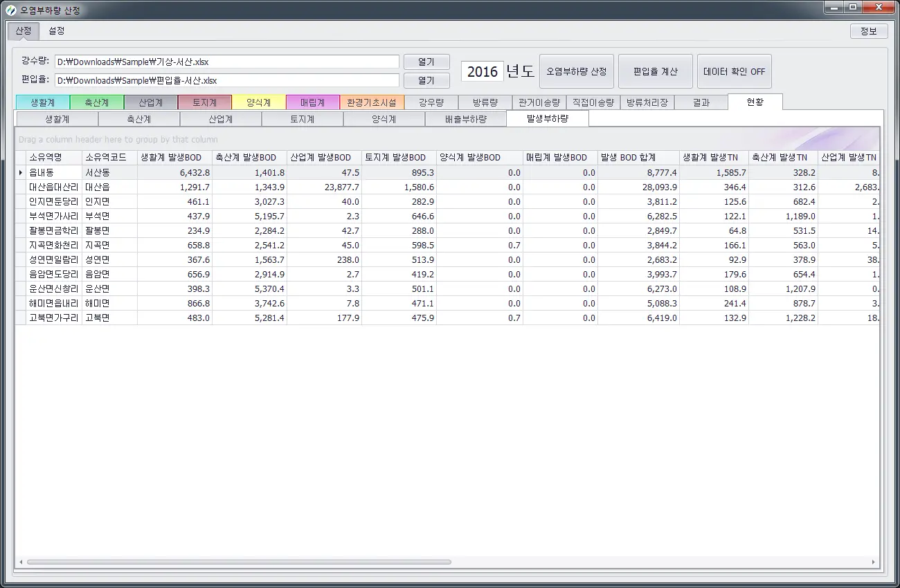
Task: Sort by 소유역명 column header
Action: [x=54, y=158]
